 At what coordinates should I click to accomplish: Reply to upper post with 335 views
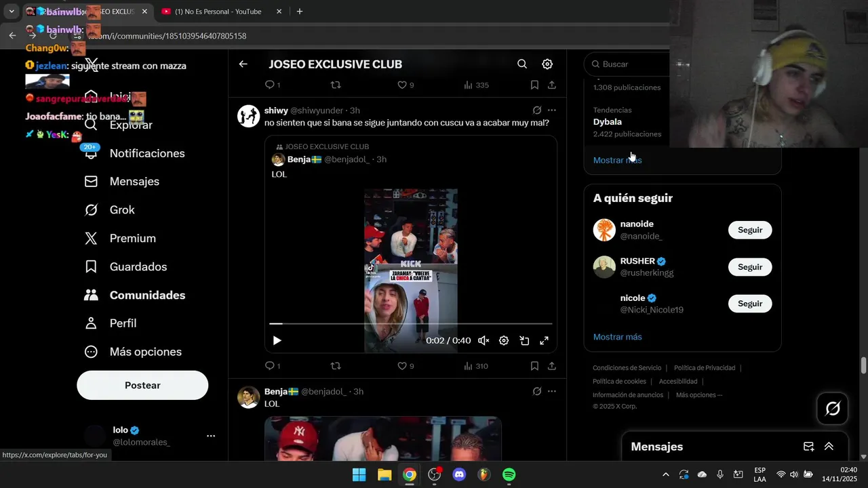click(x=273, y=85)
